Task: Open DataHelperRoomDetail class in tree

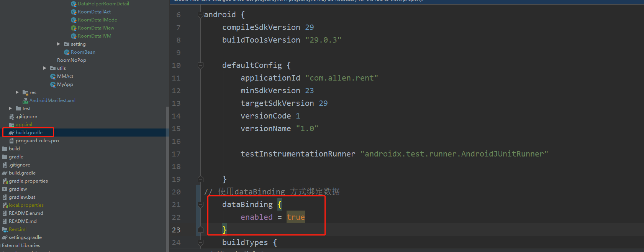Action: click(x=103, y=4)
